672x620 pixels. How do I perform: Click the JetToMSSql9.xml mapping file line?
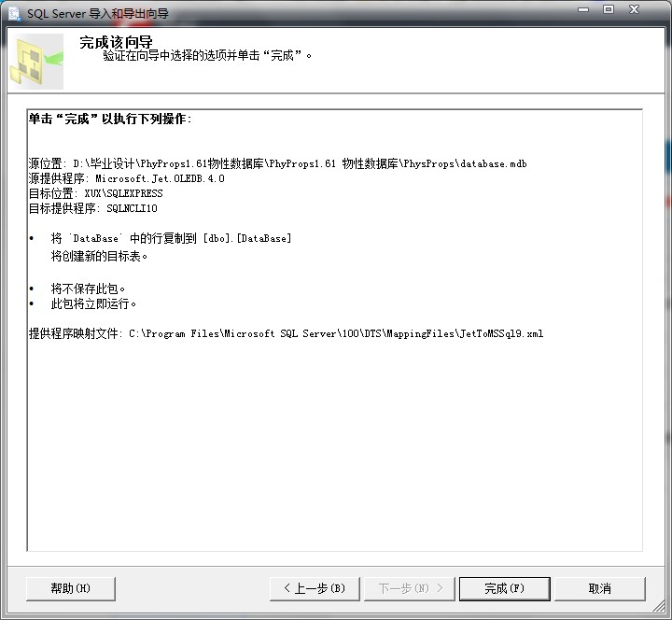[x=286, y=333]
